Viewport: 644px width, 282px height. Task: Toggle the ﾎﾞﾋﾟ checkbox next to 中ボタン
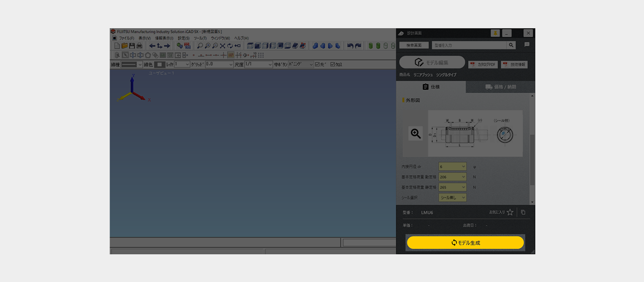click(x=317, y=64)
